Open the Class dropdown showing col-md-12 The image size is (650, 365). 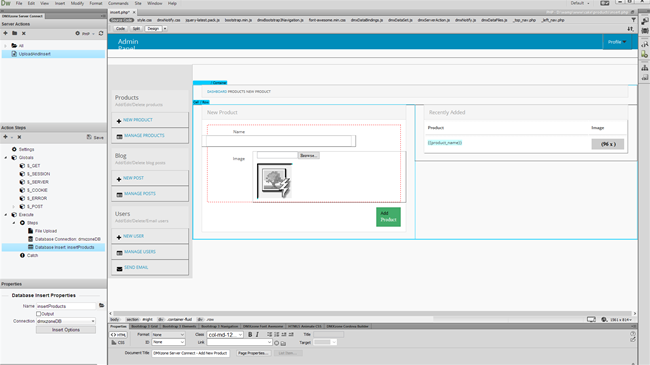tap(225, 335)
